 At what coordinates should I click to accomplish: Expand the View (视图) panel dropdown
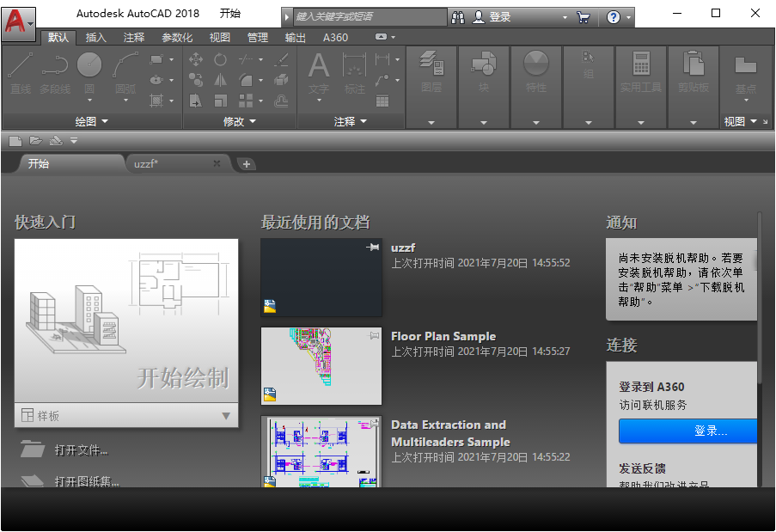click(741, 121)
